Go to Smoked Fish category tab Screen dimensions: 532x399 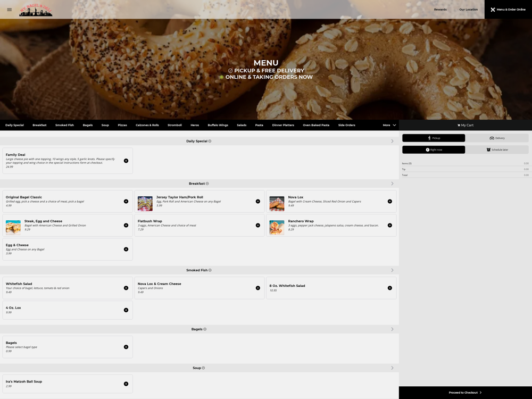64,125
